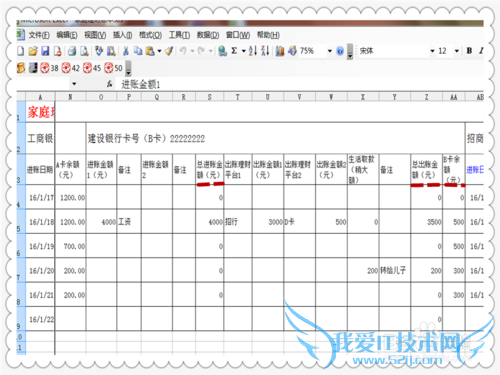Screen dimensions: 500x375
Task: Open the Name Box dropdown arrow
Action: click(74, 84)
